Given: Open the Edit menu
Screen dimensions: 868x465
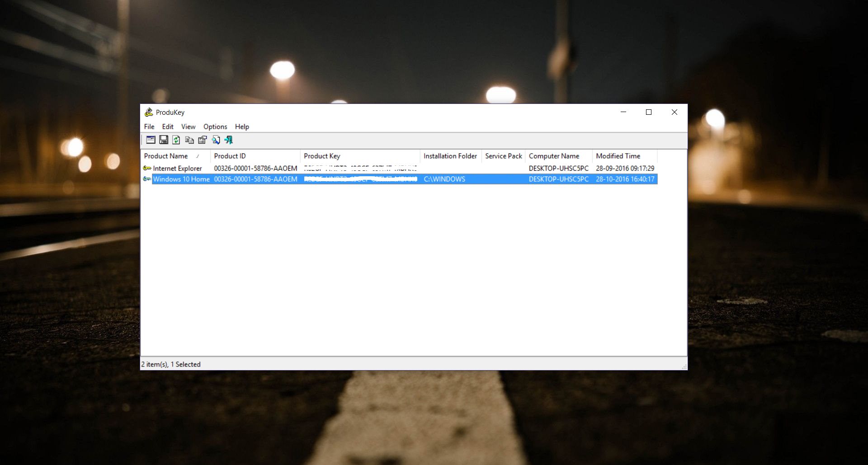Looking at the screenshot, I should 167,127.
